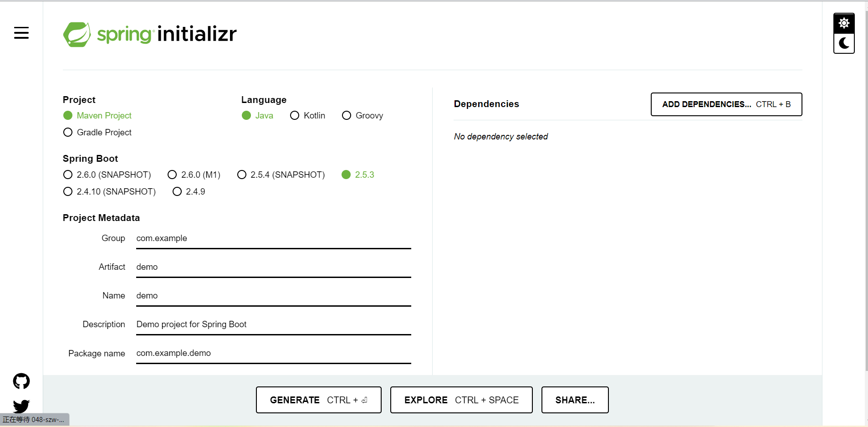Screen dimensions: 868x427
Task: Choose Java as language
Action: coord(257,115)
